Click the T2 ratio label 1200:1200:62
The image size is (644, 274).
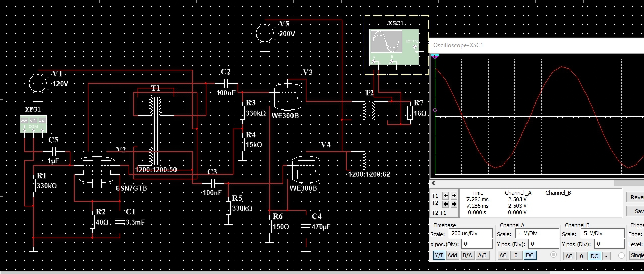(369, 174)
